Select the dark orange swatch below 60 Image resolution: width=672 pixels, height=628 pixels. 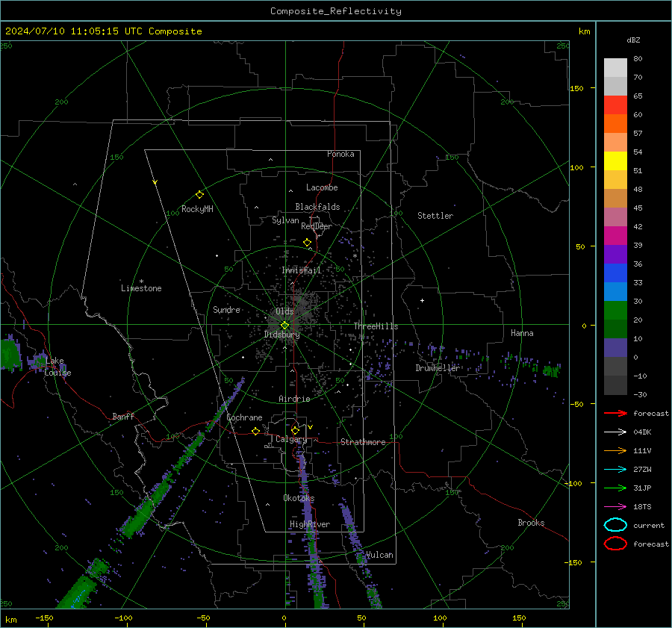615,124
